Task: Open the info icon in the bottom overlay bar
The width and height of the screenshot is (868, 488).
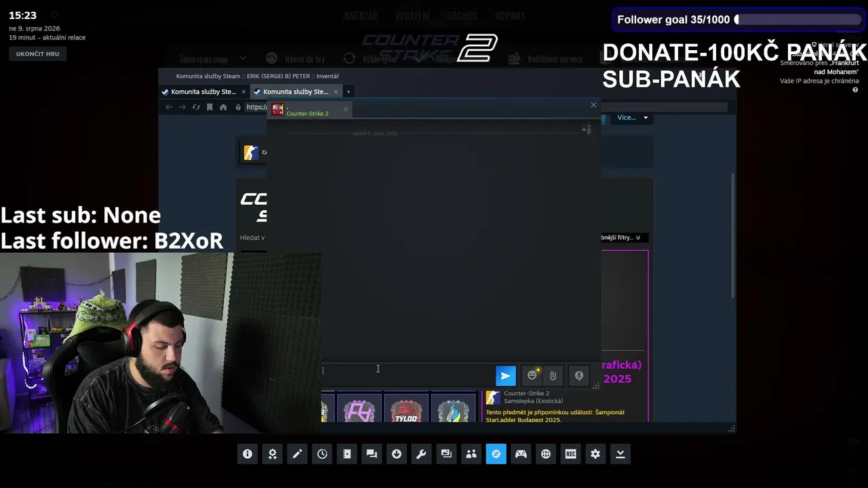Action: [x=248, y=454]
